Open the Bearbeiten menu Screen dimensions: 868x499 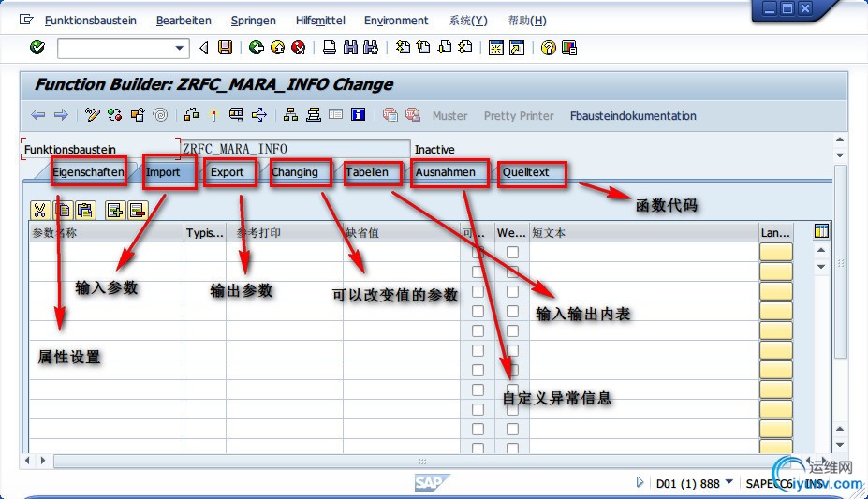[184, 21]
